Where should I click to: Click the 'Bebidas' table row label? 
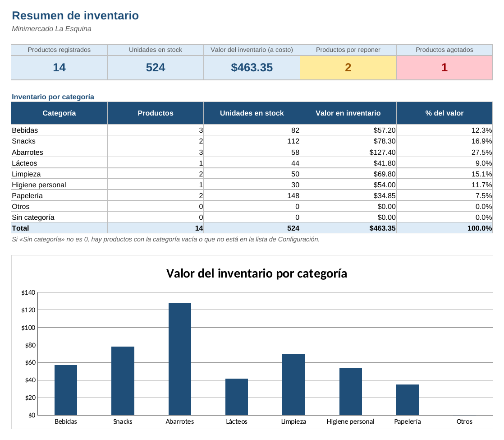coord(25,130)
